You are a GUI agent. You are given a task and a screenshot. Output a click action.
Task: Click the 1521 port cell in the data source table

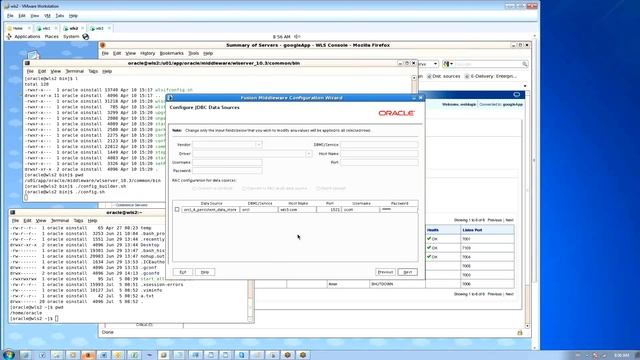click(329, 209)
